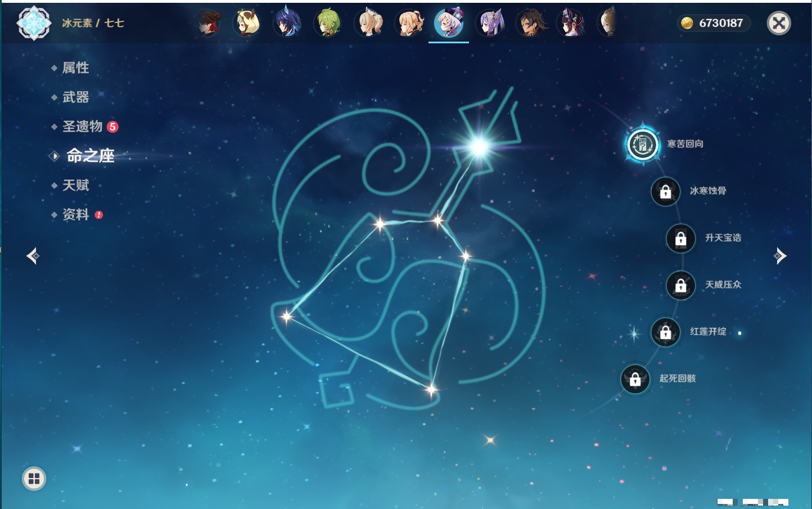The height and width of the screenshot is (509, 812).
Task: Click the 6730187 Mora balance
Action: 721,23
